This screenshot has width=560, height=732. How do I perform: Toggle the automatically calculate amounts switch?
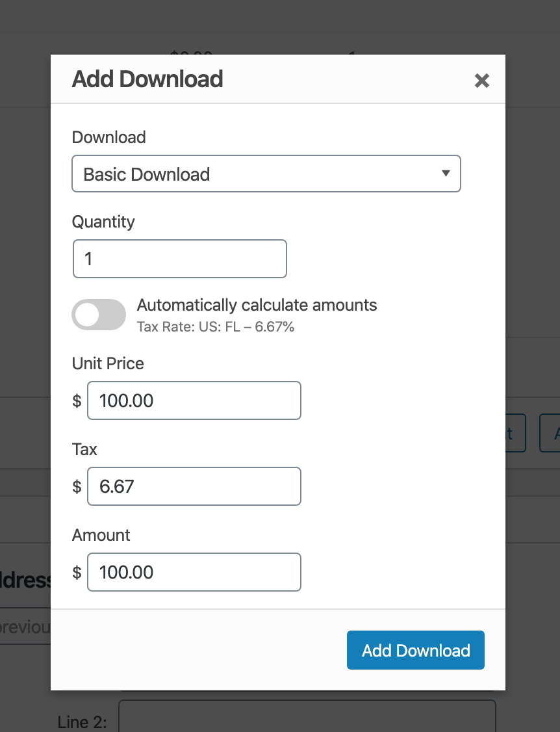[99, 315]
